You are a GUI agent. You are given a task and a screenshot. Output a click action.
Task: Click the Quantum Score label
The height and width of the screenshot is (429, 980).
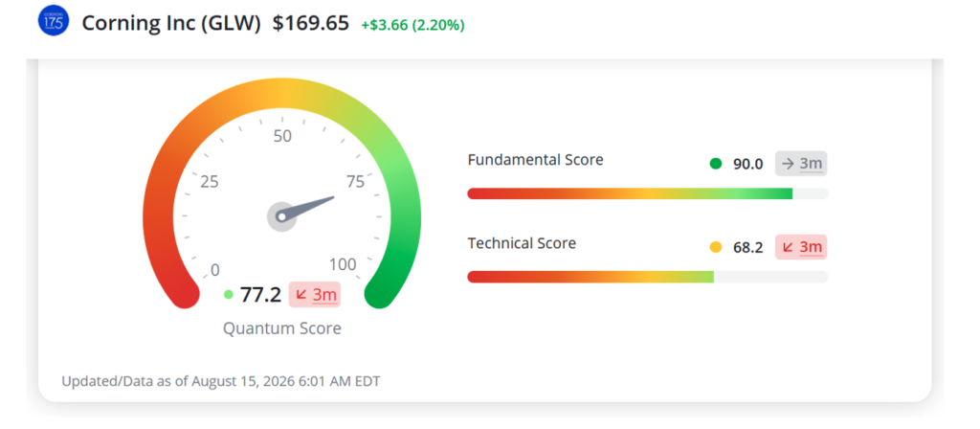pyautogui.click(x=282, y=328)
